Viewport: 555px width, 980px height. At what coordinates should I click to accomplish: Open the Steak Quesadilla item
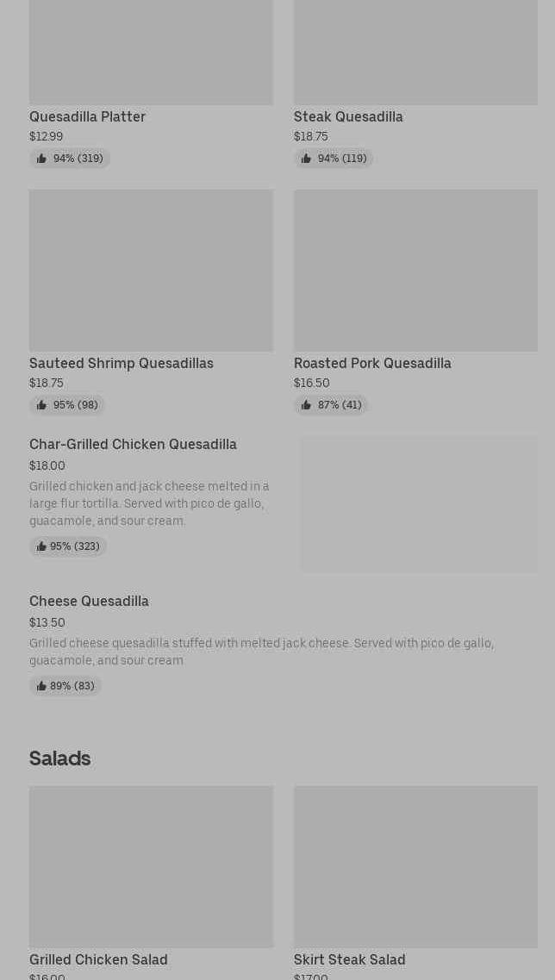pos(348,116)
